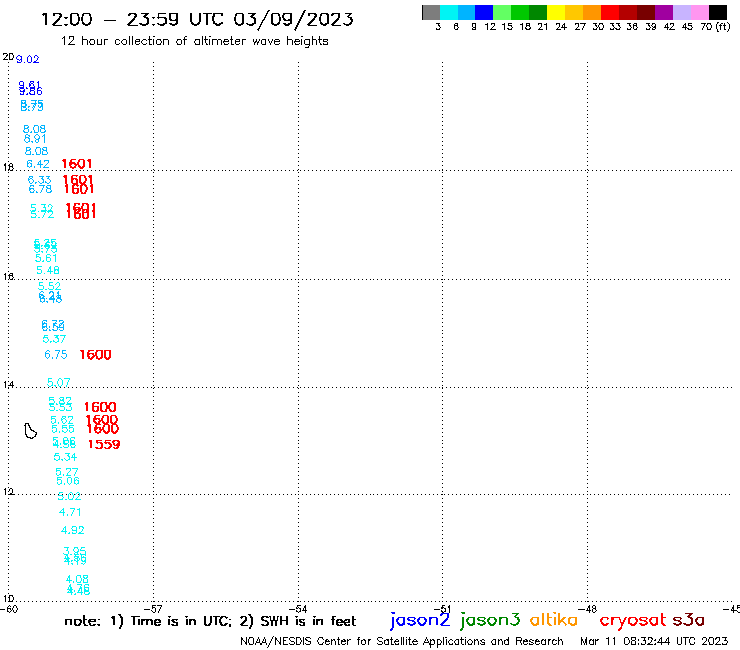The image size is (740, 650).
Task: Click the red time stamp 1600 beside 6.75
Action: (95, 355)
